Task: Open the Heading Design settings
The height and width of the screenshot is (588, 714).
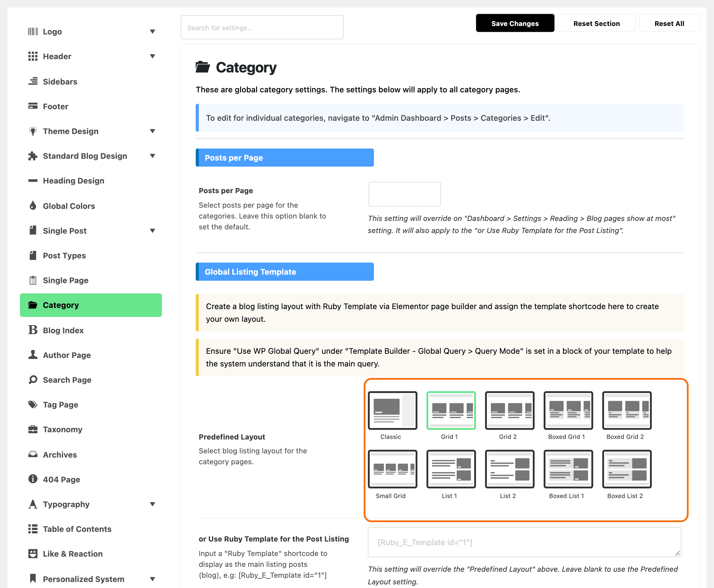Action: (x=91, y=181)
